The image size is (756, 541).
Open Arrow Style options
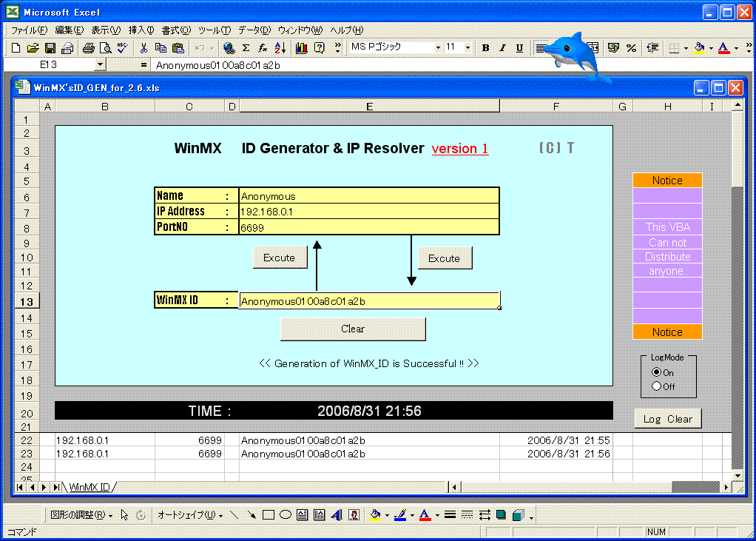484,515
